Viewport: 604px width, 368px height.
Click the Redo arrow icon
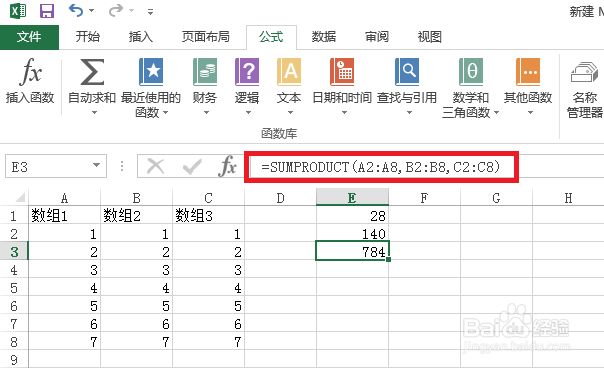116,10
